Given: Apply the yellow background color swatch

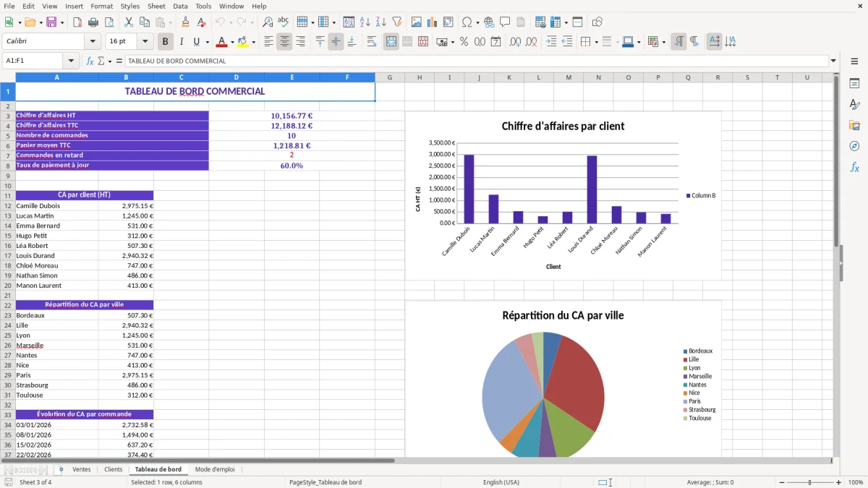Looking at the screenshot, I should pyautogui.click(x=242, y=42).
